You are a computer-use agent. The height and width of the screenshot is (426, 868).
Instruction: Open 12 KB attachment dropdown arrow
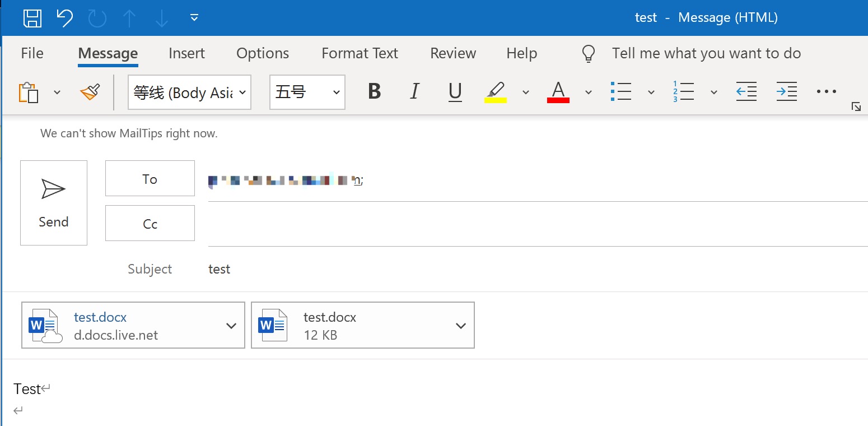click(x=461, y=326)
